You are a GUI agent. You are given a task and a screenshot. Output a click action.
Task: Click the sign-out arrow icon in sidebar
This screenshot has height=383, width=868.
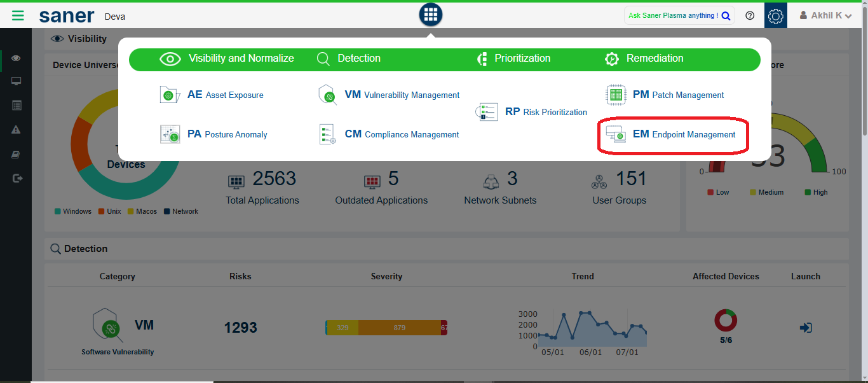point(17,179)
